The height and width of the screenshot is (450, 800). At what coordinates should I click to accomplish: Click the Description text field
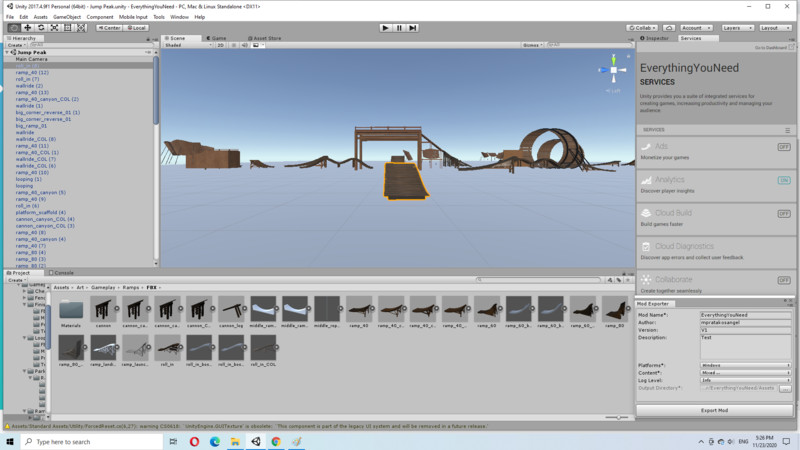tap(745, 347)
